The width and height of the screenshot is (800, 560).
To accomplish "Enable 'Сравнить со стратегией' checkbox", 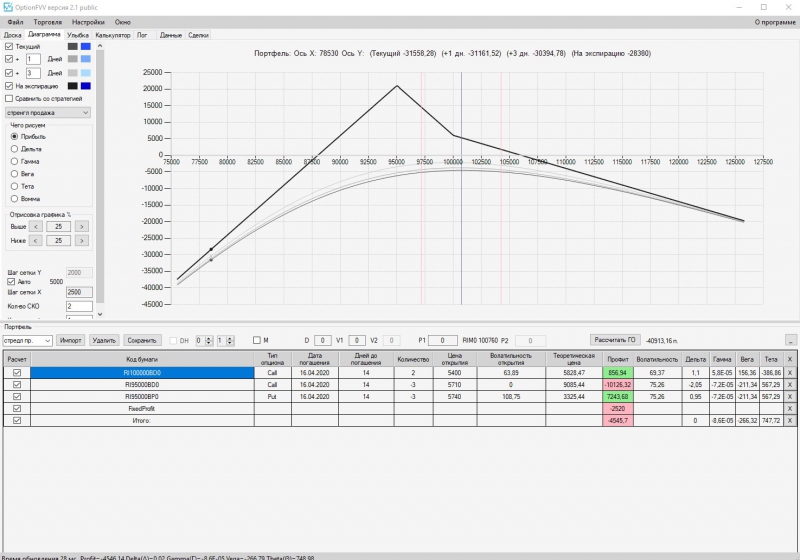I will coord(9,98).
